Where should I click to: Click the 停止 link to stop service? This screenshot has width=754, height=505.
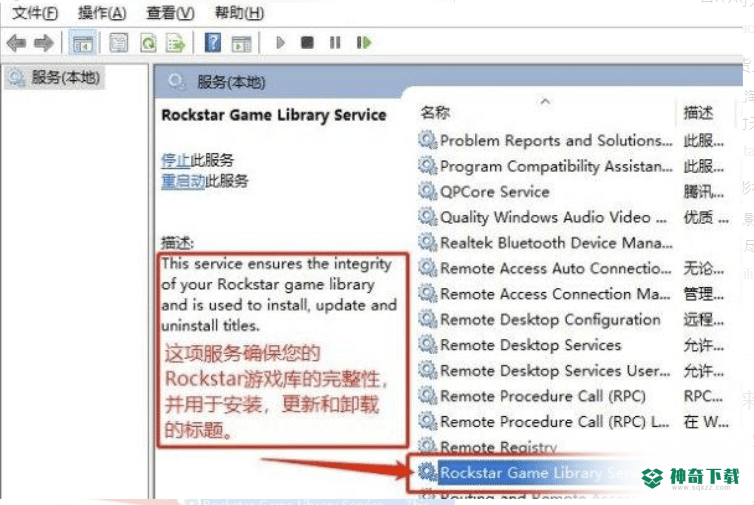pyautogui.click(x=176, y=160)
